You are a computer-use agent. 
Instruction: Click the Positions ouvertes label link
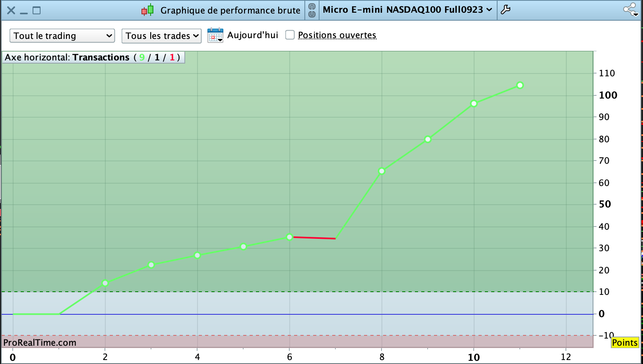(x=337, y=35)
